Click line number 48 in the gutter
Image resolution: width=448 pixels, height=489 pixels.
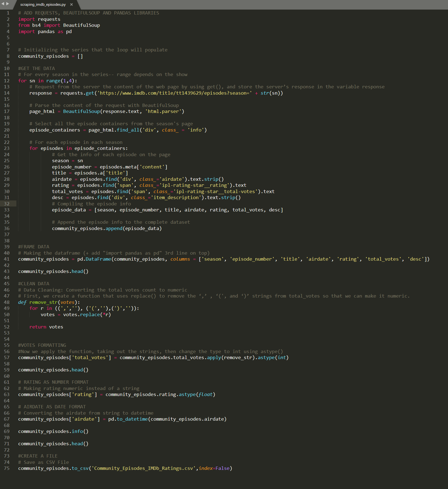7,302
